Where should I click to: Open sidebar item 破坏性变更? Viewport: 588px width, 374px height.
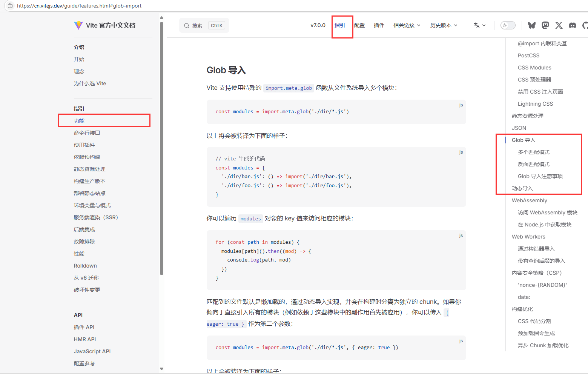click(x=87, y=290)
